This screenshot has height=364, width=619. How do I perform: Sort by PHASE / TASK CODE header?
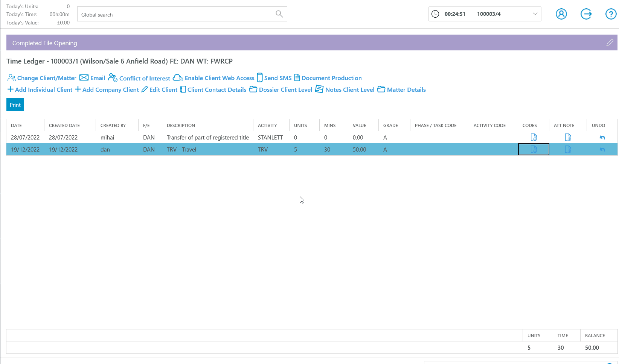pyautogui.click(x=440, y=125)
